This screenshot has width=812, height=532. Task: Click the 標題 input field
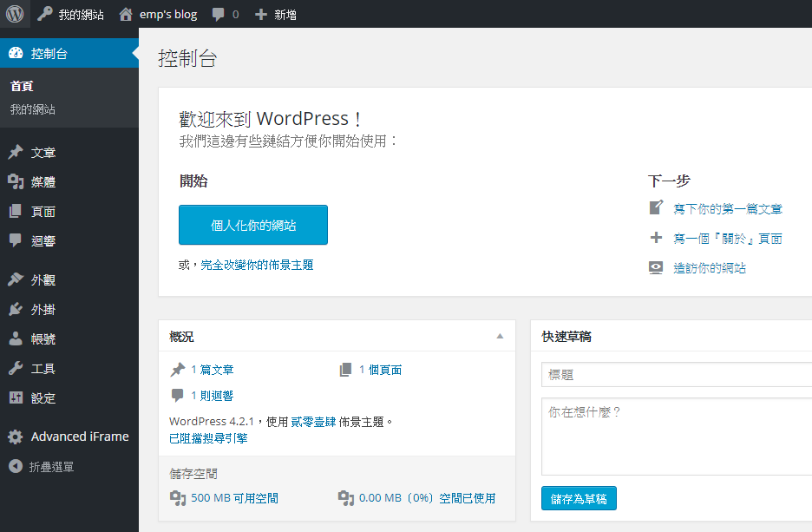point(677,375)
